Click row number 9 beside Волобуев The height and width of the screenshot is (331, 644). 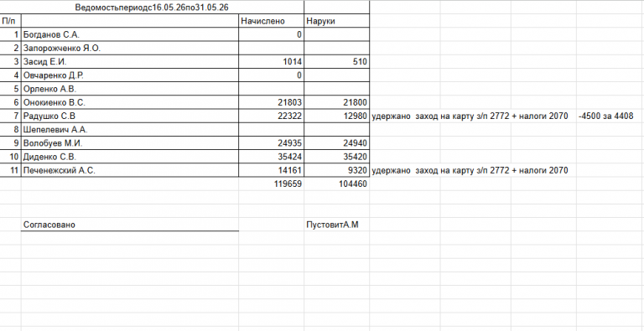[x=10, y=143]
